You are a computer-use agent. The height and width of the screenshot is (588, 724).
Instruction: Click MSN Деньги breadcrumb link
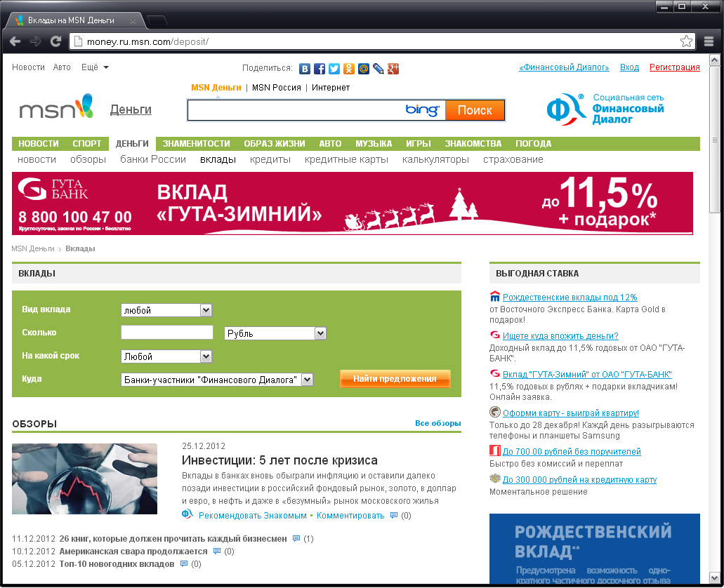pos(33,248)
